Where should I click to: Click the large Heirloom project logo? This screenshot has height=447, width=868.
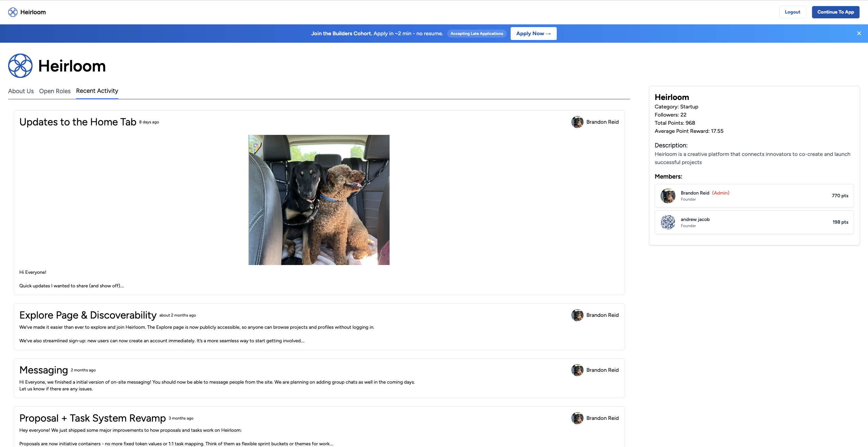coord(20,66)
